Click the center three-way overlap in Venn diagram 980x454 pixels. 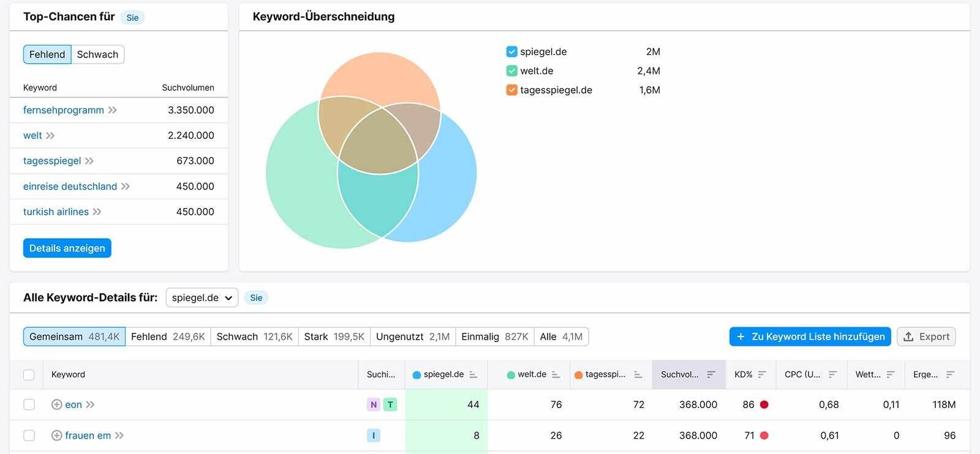[379, 141]
